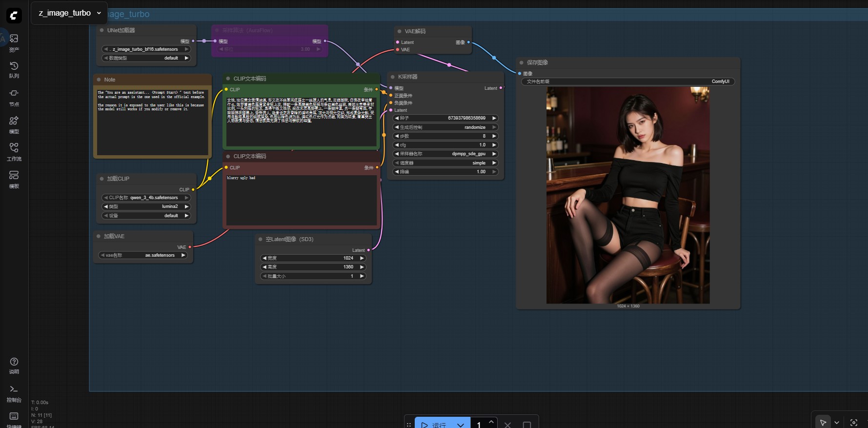This screenshot has height=428, width=868.
Task: Open the Assets (资产) sidebar panel
Action: pyautogui.click(x=14, y=42)
